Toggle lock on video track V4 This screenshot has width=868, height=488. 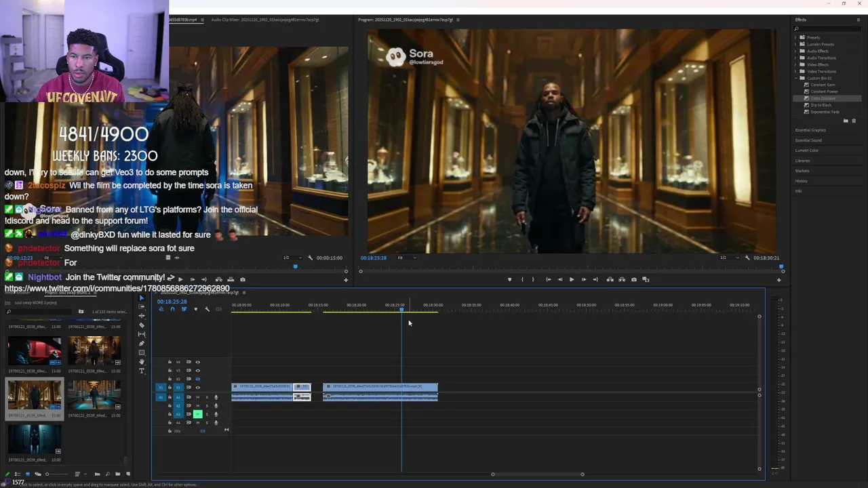click(170, 362)
